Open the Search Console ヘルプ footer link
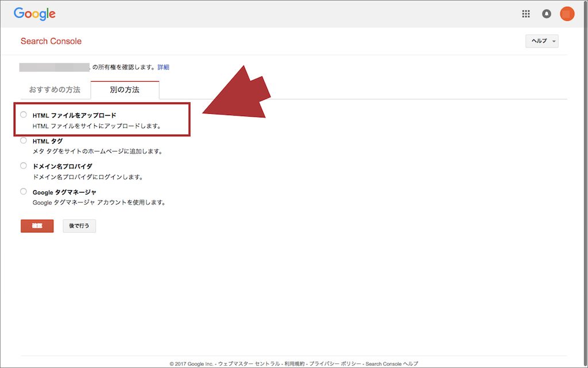The height and width of the screenshot is (368, 588). coord(392,364)
